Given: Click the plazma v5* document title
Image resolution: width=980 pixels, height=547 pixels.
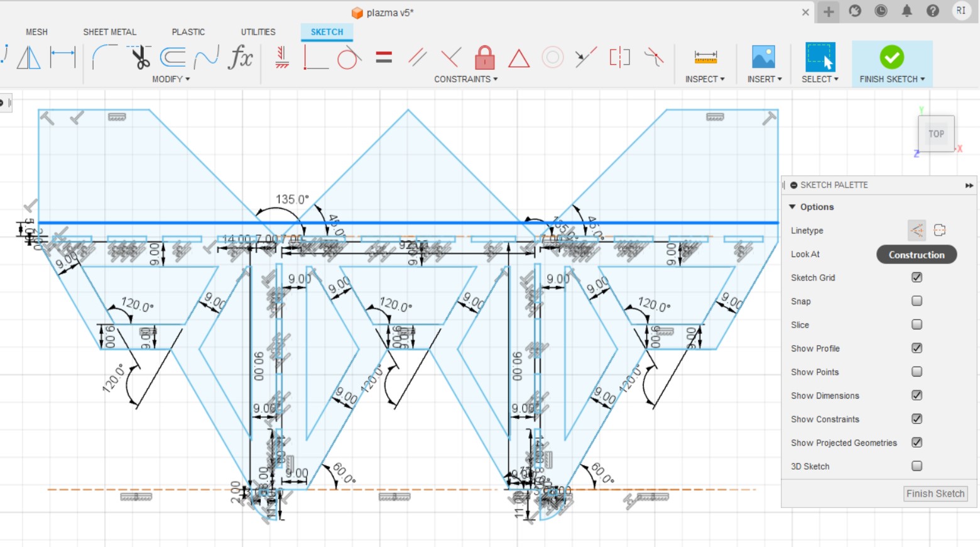Looking at the screenshot, I should pyautogui.click(x=390, y=13).
